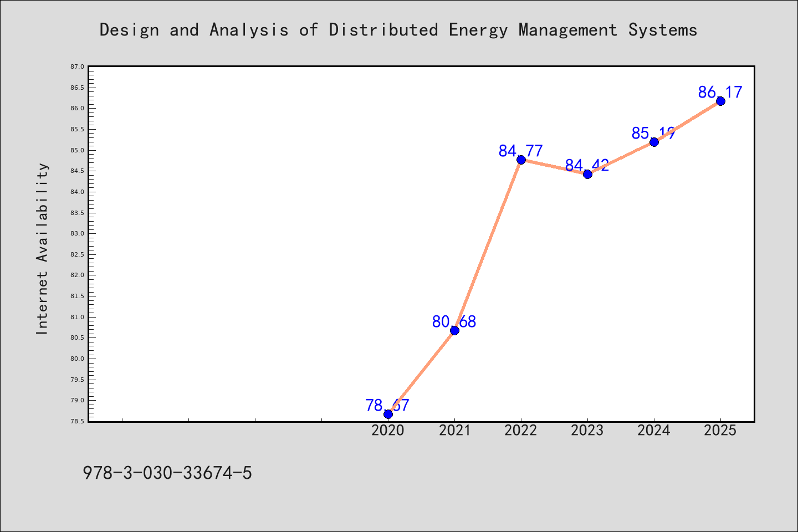Select the 2023 data point marker
798x532 pixels.
587,174
